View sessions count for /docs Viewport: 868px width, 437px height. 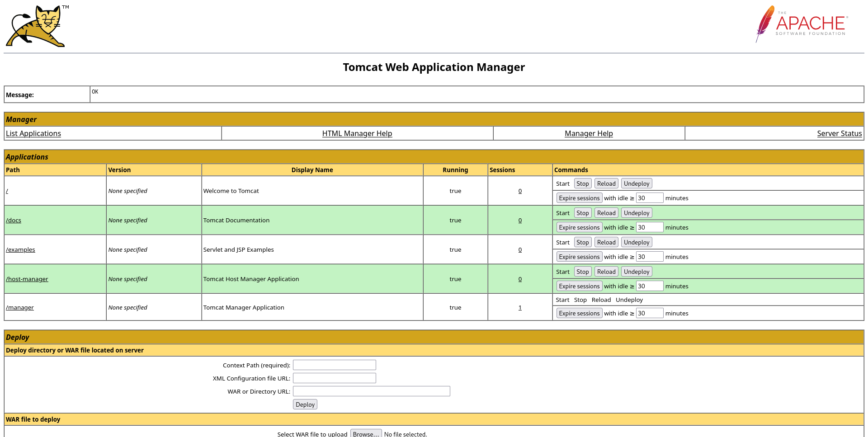pos(520,220)
